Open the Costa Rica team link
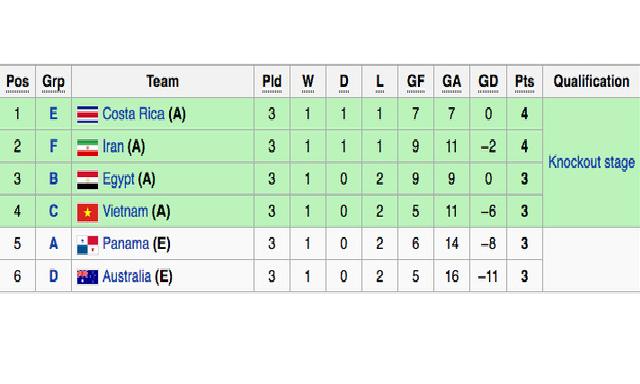 (x=133, y=114)
